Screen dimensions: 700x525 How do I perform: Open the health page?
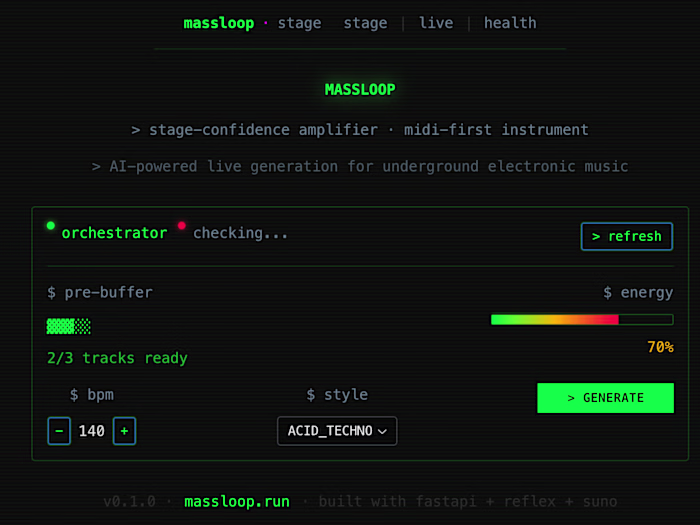pos(510,23)
